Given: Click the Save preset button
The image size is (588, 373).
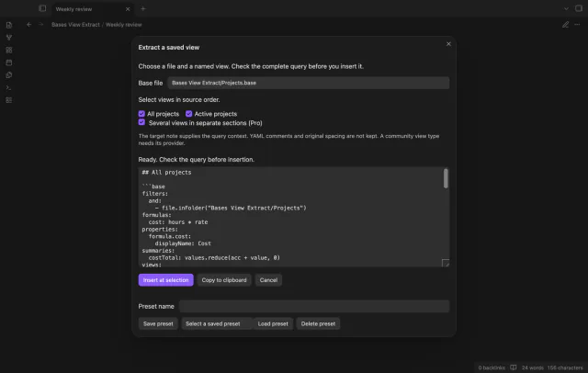Looking at the screenshot, I should click(158, 323).
